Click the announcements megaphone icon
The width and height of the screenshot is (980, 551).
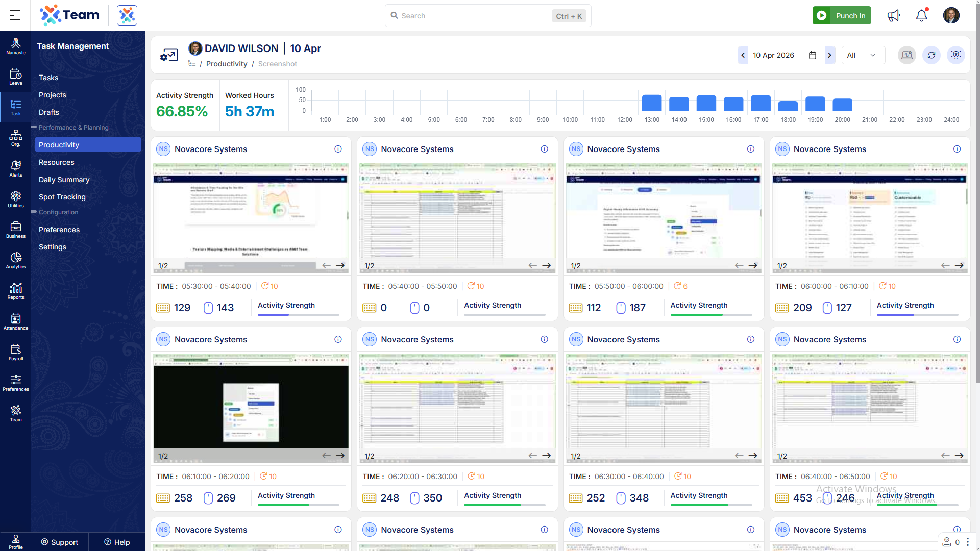tap(893, 15)
